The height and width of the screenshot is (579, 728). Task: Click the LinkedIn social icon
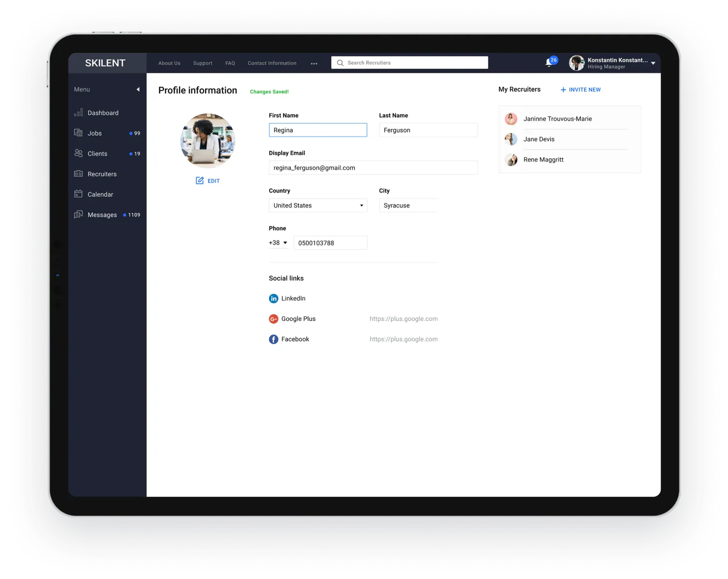click(x=274, y=298)
